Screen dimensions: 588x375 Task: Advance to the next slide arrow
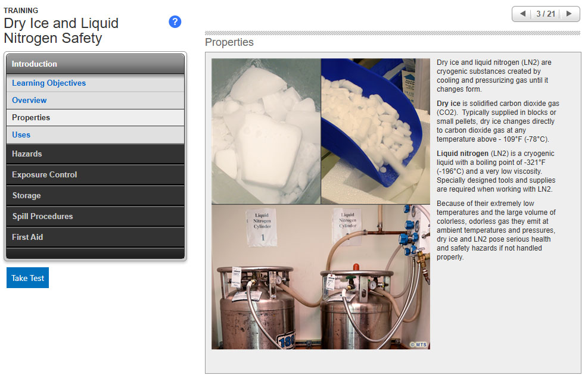pos(568,14)
